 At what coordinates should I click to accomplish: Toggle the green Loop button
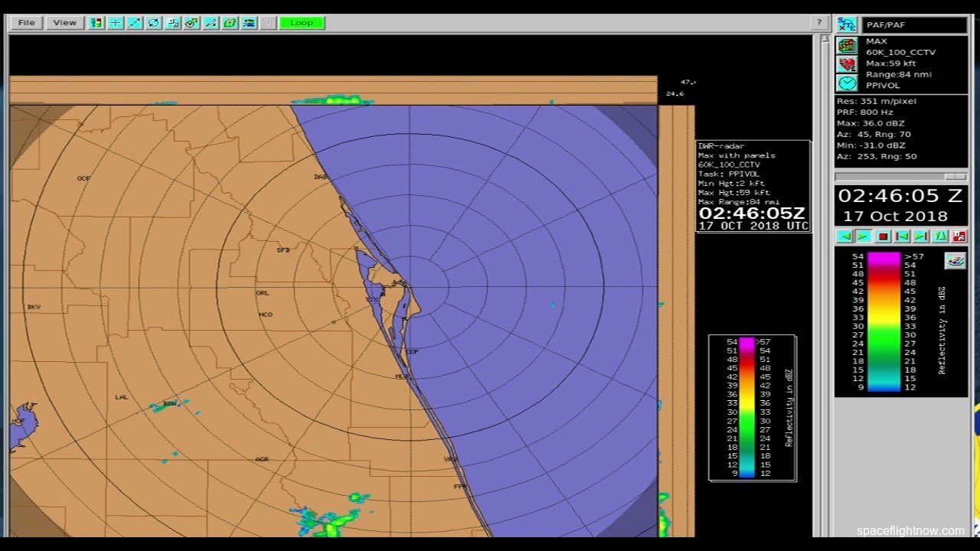click(302, 23)
